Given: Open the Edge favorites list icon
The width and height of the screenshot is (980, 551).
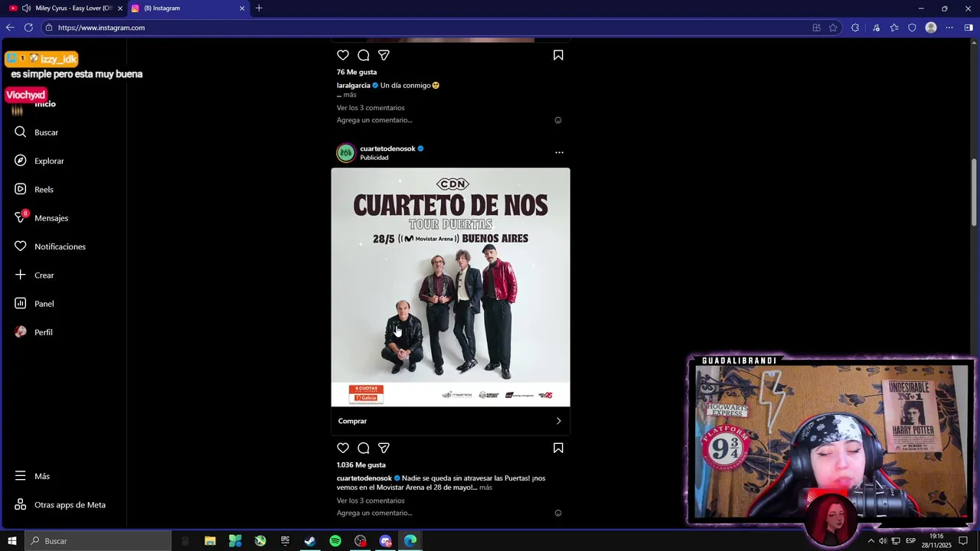Looking at the screenshot, I should pos(894,28).
